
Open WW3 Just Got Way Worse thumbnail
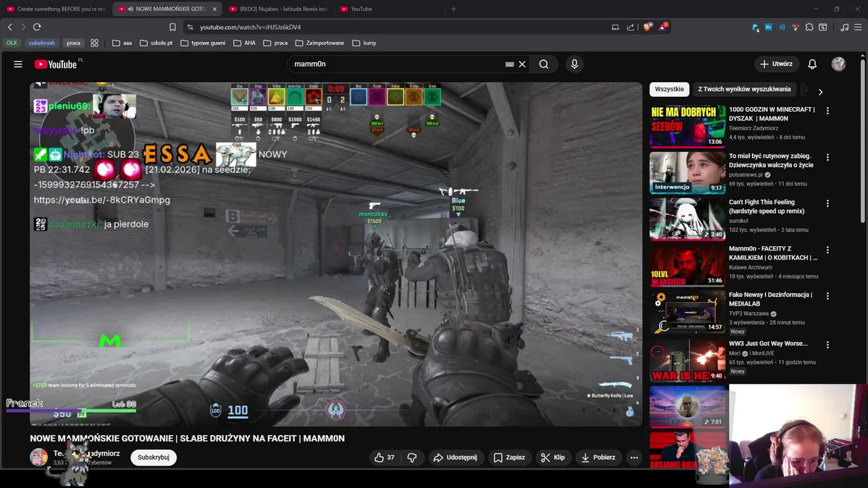[688, 360]
